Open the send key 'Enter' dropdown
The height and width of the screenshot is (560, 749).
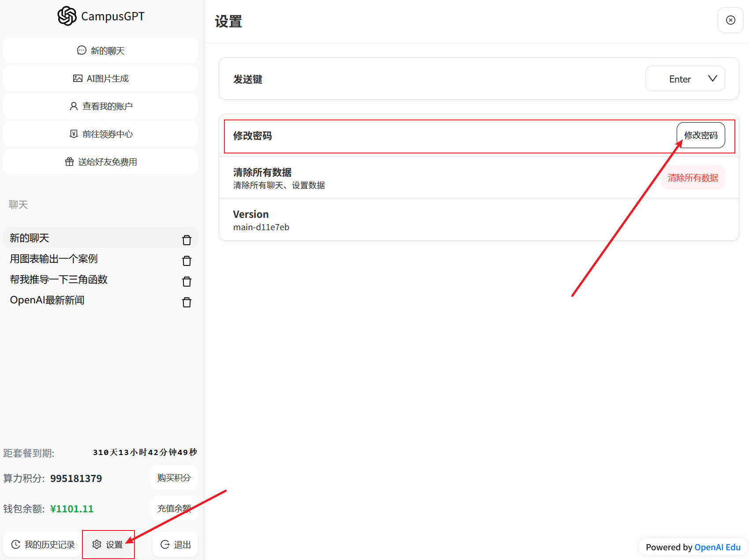click(685, 79)
